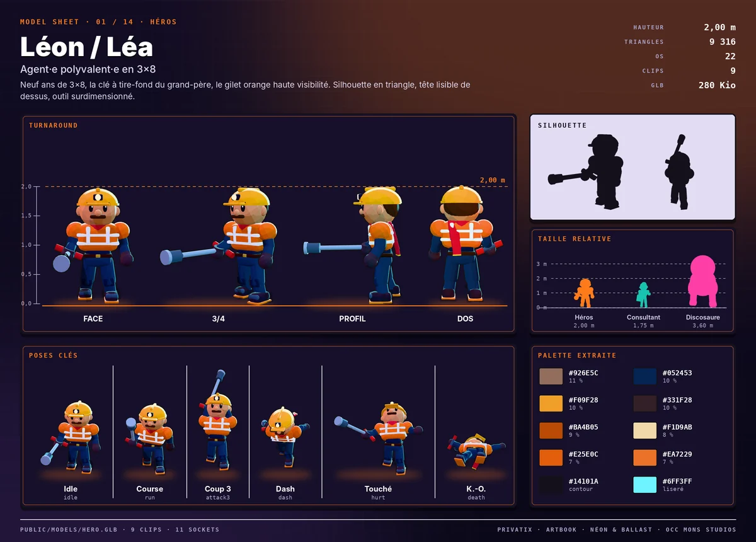The width and height of the screenshot is (756, 542).
Task: Click the pink Discosaure size figure
Action: (x=703, y=281)
